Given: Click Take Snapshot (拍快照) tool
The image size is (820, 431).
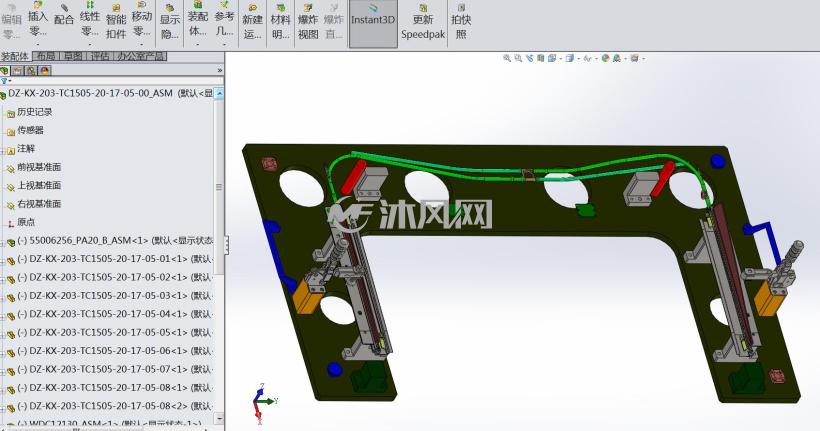Looking at the screenshot, I should coord(461,21).
